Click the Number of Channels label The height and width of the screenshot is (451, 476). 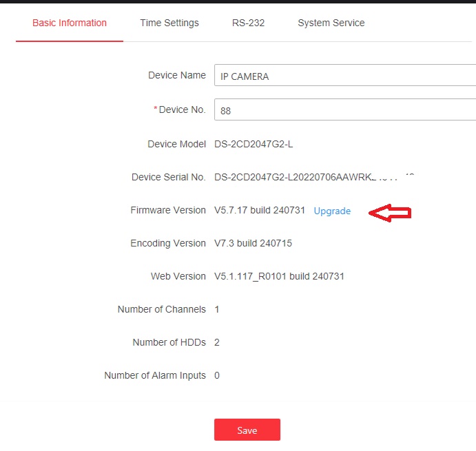162,309
